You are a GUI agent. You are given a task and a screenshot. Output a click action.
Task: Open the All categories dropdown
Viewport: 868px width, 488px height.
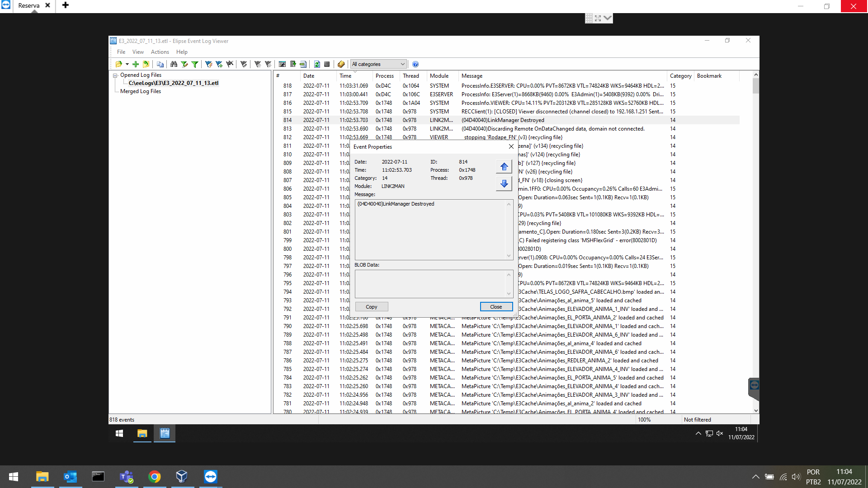[379, 64]
